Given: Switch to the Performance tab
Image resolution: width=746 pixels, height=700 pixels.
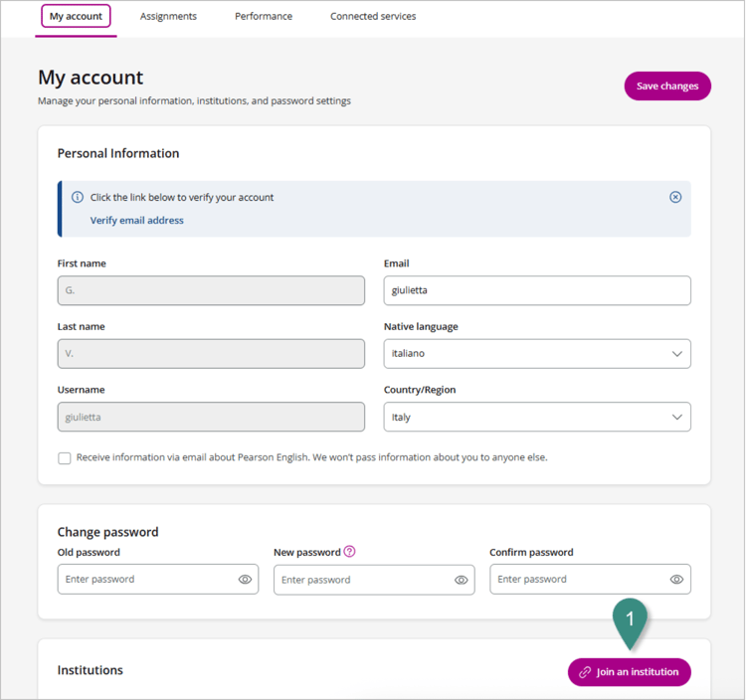Looking at the screenshot, I should (x=264, y=16).
